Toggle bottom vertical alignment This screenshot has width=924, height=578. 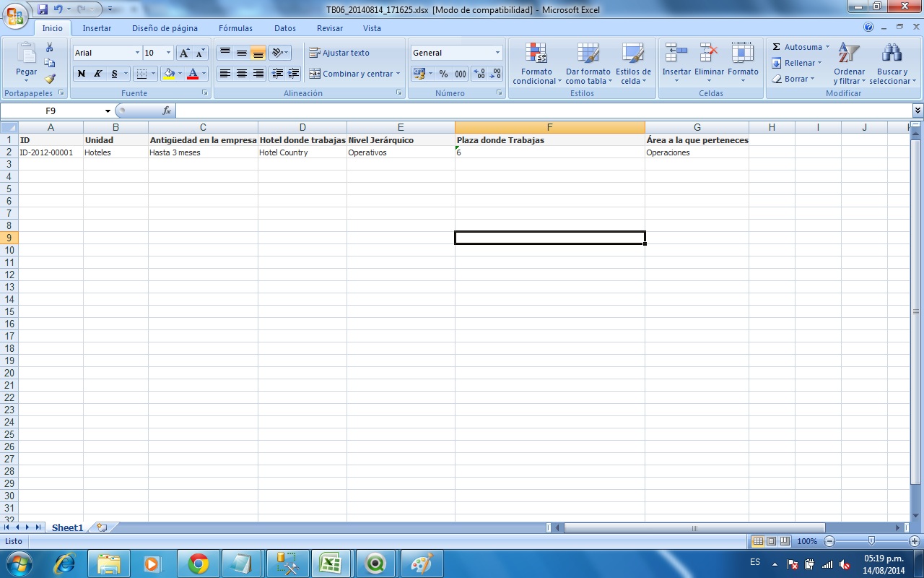(x=258, y=53)
